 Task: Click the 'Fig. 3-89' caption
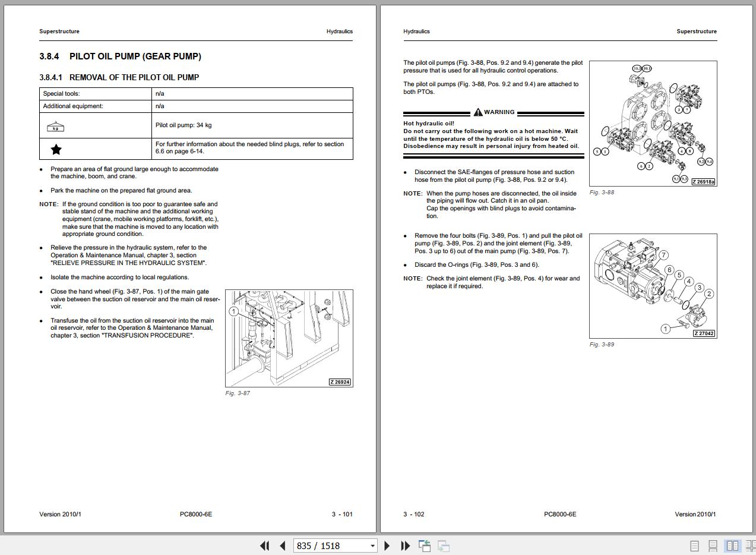tap(602, 345)
